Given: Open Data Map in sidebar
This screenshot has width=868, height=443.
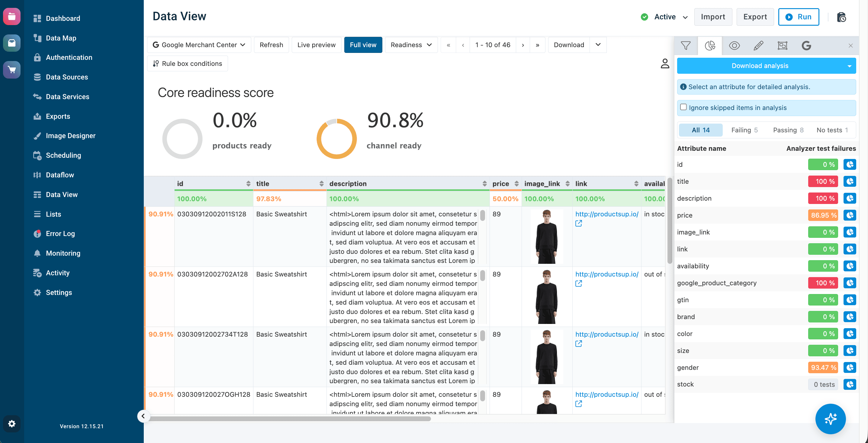Looking at the screenshot, I should coord(61,38).
